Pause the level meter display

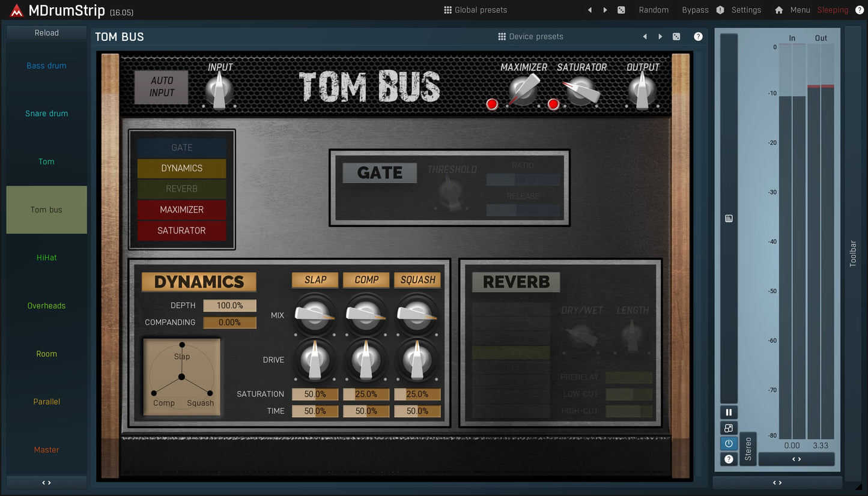[729, 413]
